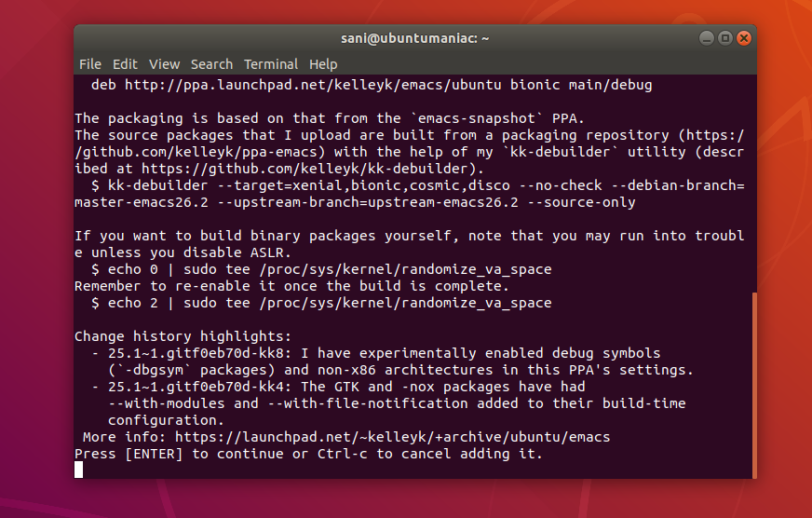Open the View menu

164,64
